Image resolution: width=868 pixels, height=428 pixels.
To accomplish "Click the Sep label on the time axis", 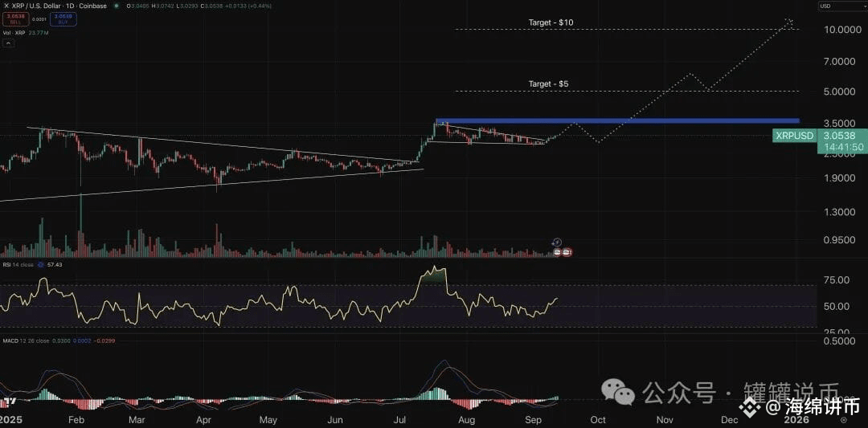I will [x=533, y=420].
